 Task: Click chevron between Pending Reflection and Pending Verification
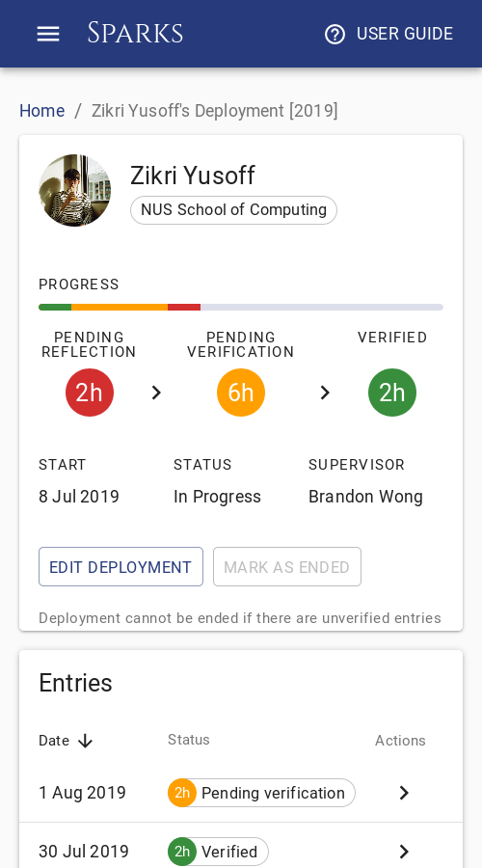click(156, 393)
